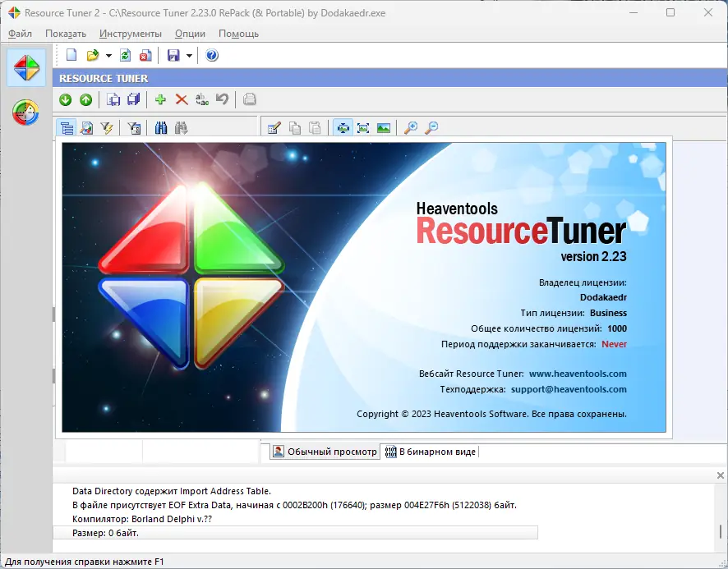Click the green down arrow icon
Viewport: 728px width, 569px height.
tap(66, 99)
